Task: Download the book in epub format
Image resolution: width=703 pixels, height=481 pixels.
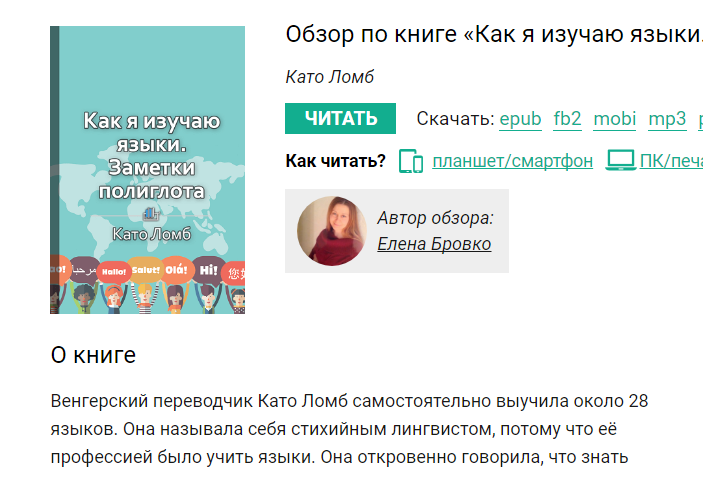Action: 521,119
